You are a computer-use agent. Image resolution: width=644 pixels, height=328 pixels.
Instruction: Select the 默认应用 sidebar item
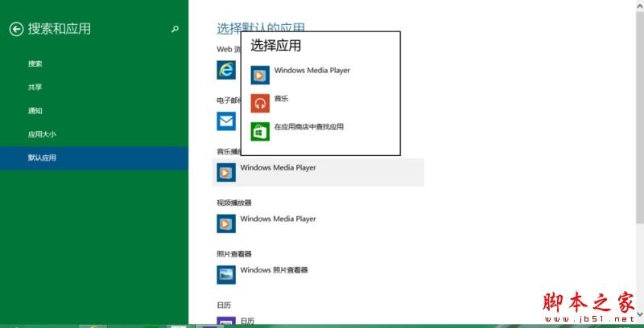coord(94,158)
